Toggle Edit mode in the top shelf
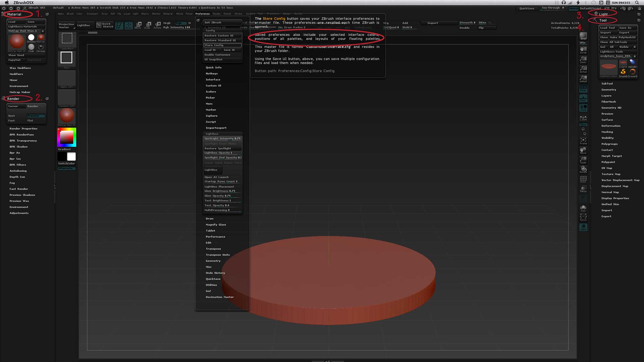 coord(119,25)
